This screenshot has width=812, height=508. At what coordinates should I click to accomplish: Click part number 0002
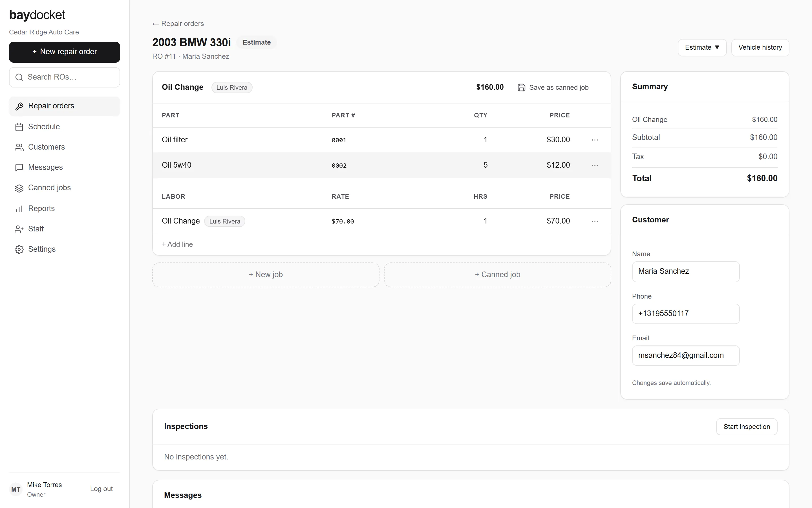click(339, 166)
